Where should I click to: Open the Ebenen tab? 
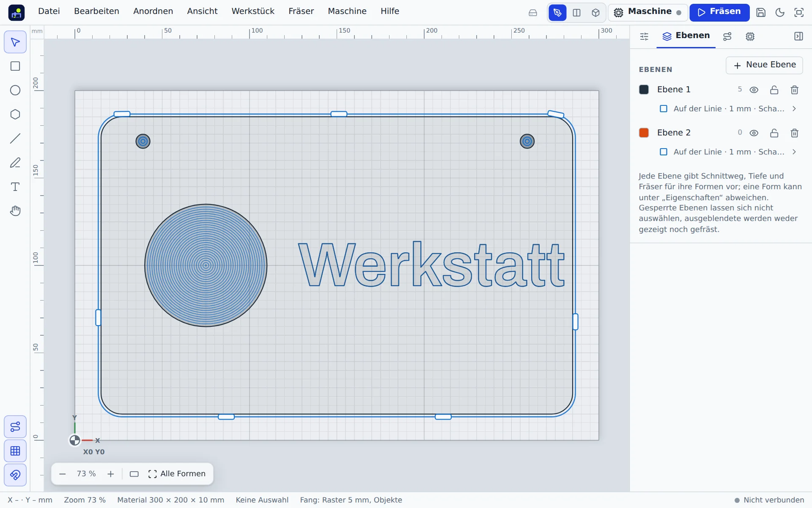(686, 36)
